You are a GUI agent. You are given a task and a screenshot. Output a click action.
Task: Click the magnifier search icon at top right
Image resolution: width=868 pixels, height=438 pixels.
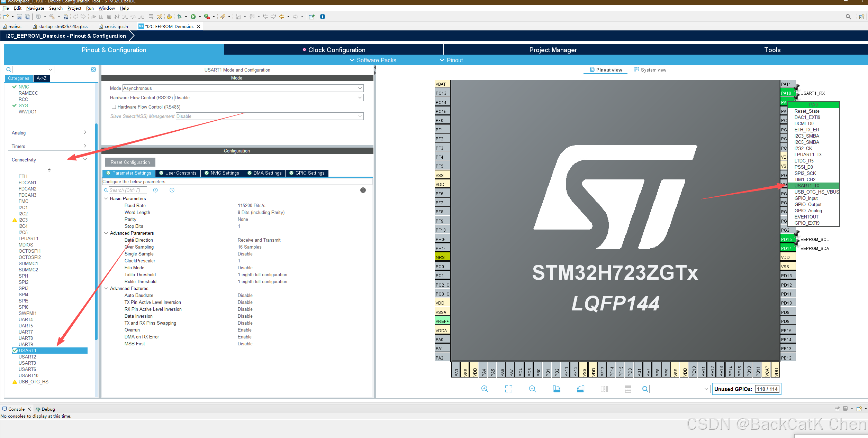848,17
